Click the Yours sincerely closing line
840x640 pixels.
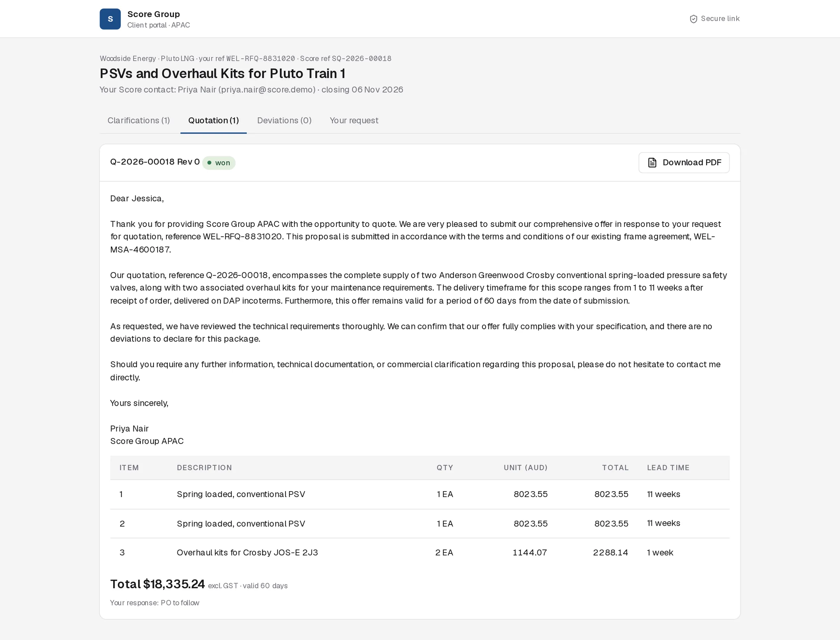(139, 403)
